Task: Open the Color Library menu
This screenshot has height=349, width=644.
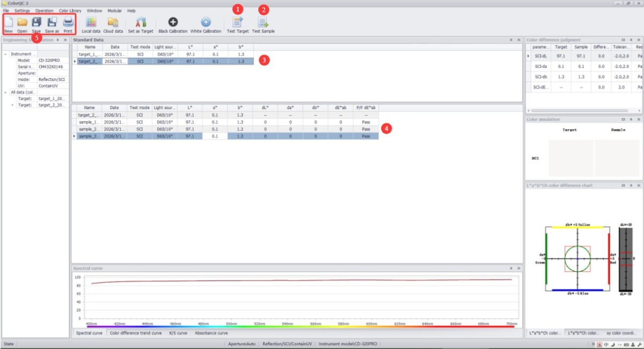Action: coord(70,11)
